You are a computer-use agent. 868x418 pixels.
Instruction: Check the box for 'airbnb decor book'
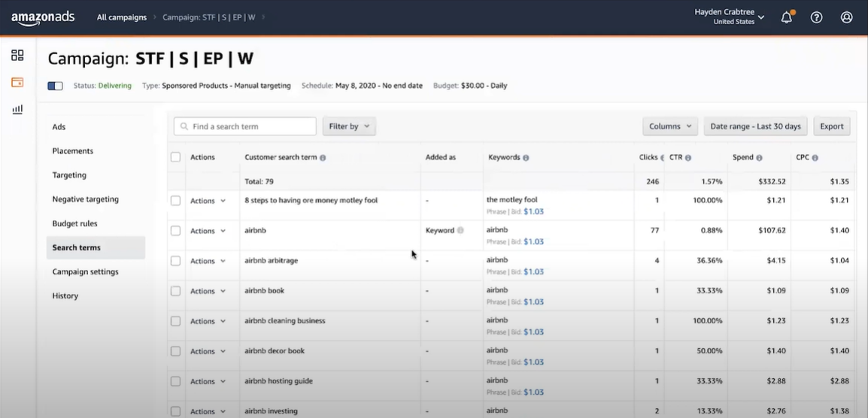point(175,351)
